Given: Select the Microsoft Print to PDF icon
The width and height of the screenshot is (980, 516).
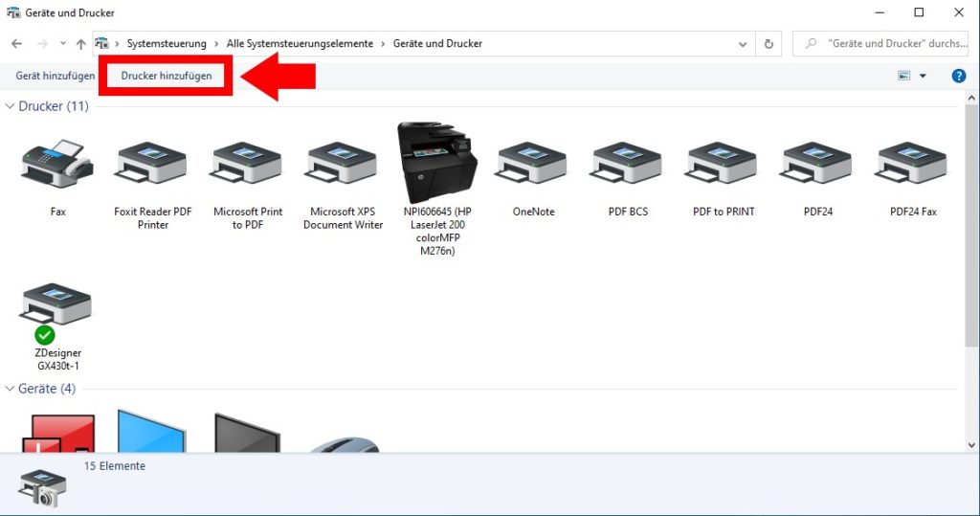Looking at the screenshot, I should pyautogui.click(x=248, y=164).
